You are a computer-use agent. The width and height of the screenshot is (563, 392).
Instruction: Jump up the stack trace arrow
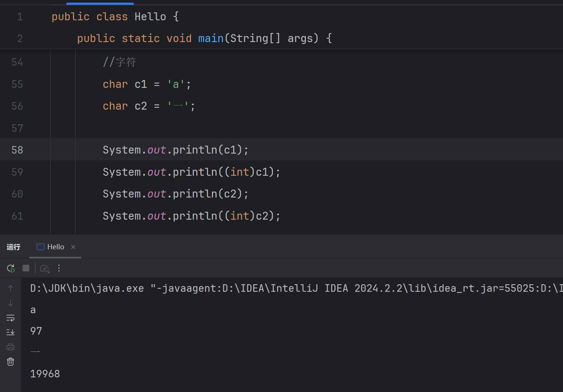click(x=11, y=288)
